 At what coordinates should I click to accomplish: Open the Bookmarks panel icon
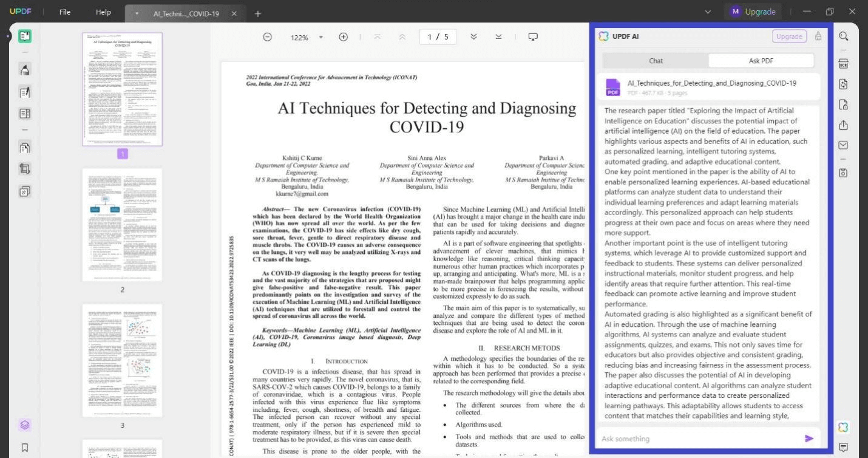point(25,448)
